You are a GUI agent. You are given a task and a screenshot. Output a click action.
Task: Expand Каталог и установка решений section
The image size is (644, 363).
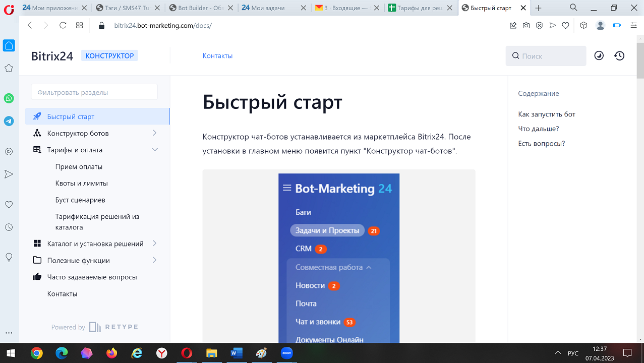point(154,244)
